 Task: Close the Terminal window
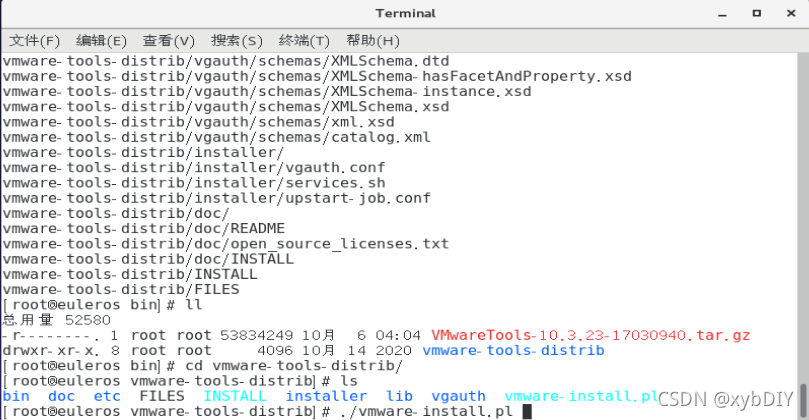click(x=791, y=13)
